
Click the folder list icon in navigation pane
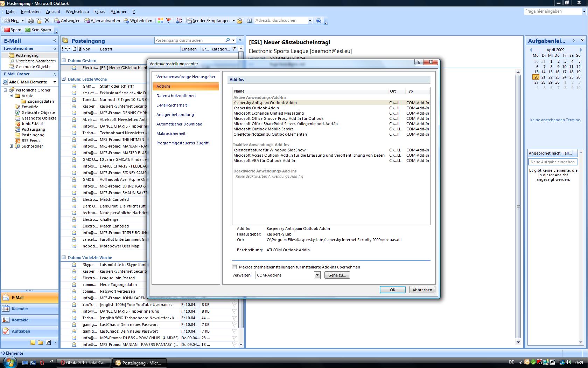pyautogui.click(x=41, y=342)
